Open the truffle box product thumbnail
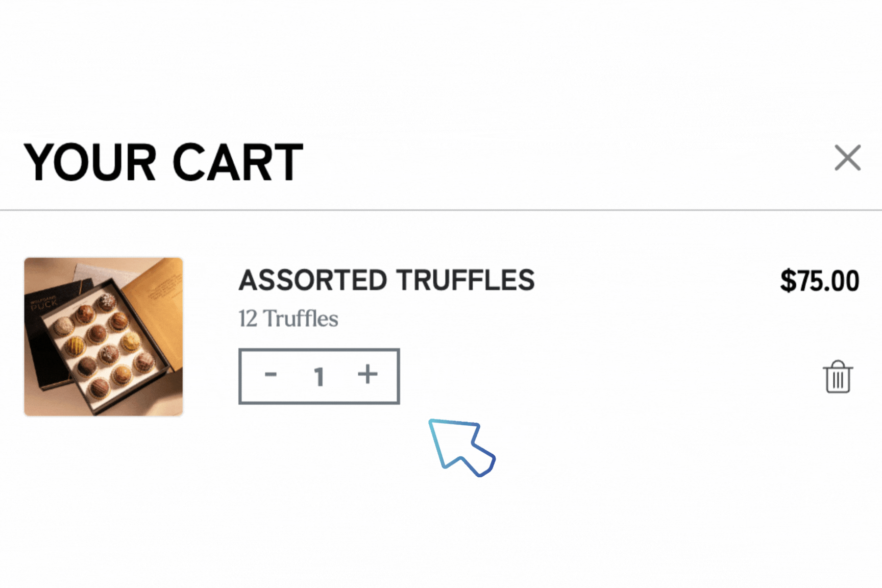882x588 pixels. [104, 336]
